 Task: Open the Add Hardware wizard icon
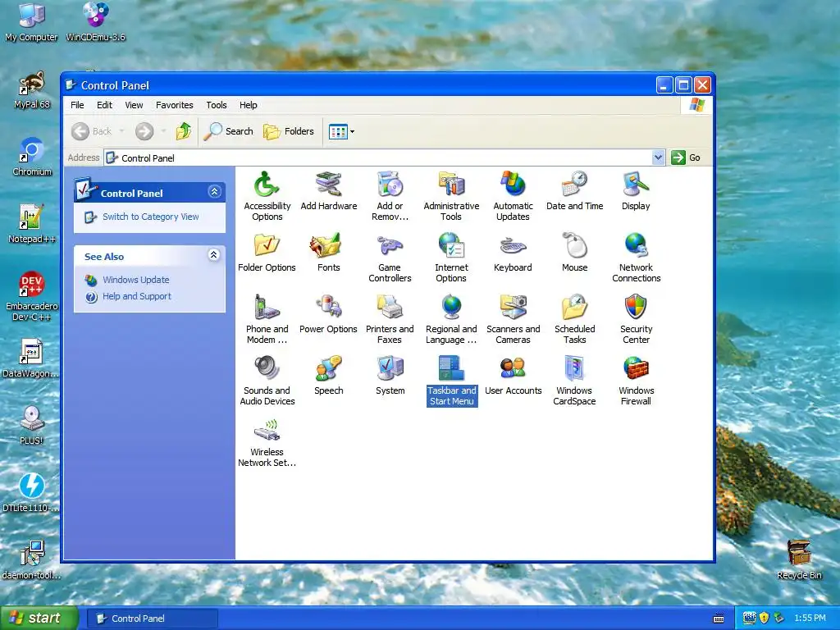point(328,190)
